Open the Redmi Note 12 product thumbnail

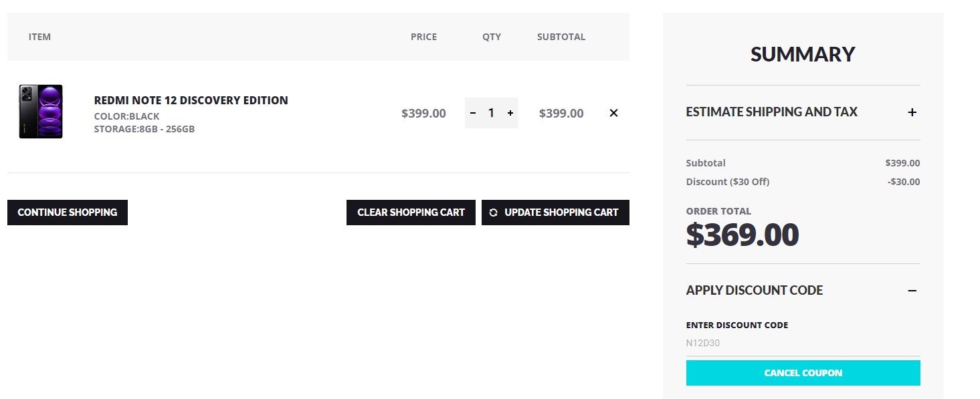click(x=41, y=112)
